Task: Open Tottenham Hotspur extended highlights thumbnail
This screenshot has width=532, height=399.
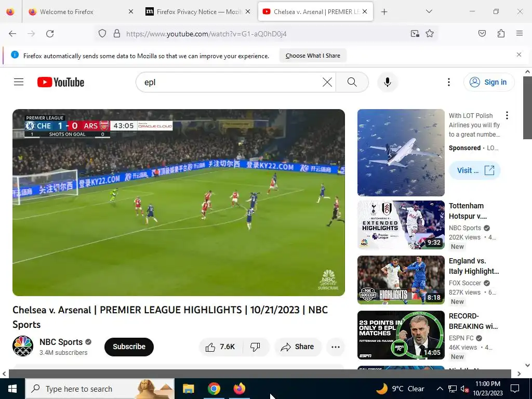Action: (x=401, y=225)
